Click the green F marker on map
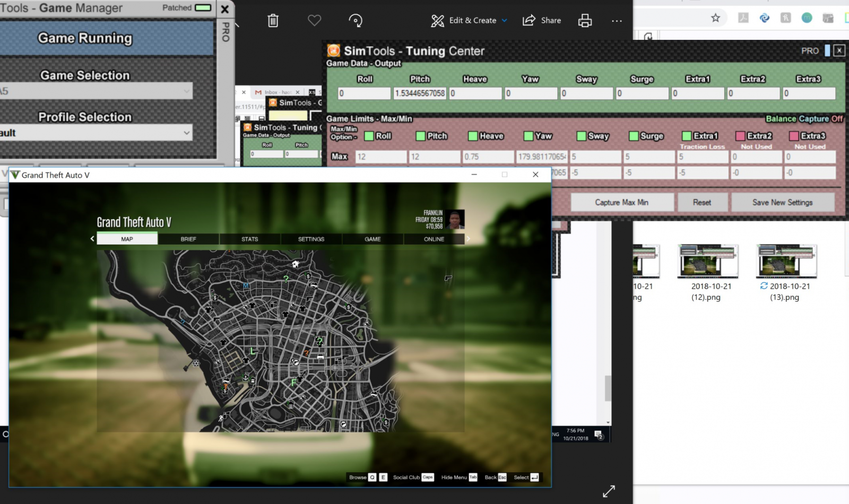849x504 pixels. click(x=293, y=382)
